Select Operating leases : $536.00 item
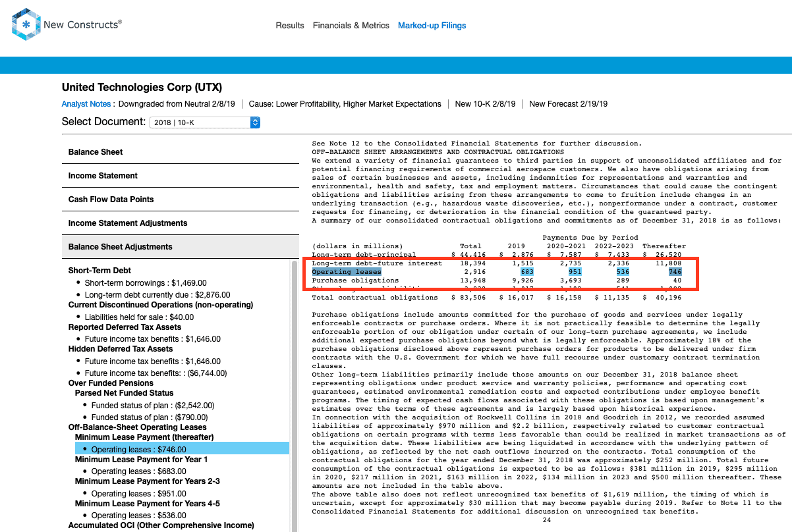Screen dimensions: 792x532 coord(138,516)
